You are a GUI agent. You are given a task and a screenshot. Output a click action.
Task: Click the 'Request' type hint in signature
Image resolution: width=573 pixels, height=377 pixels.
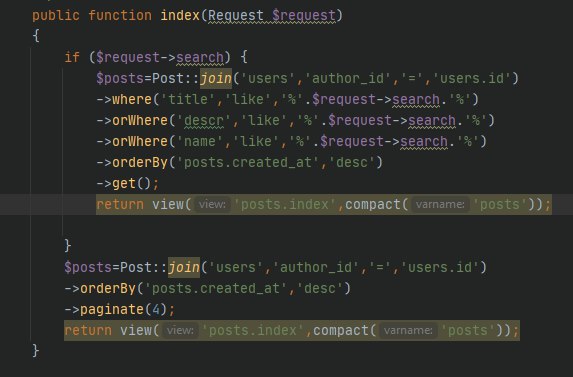[235, 15]
